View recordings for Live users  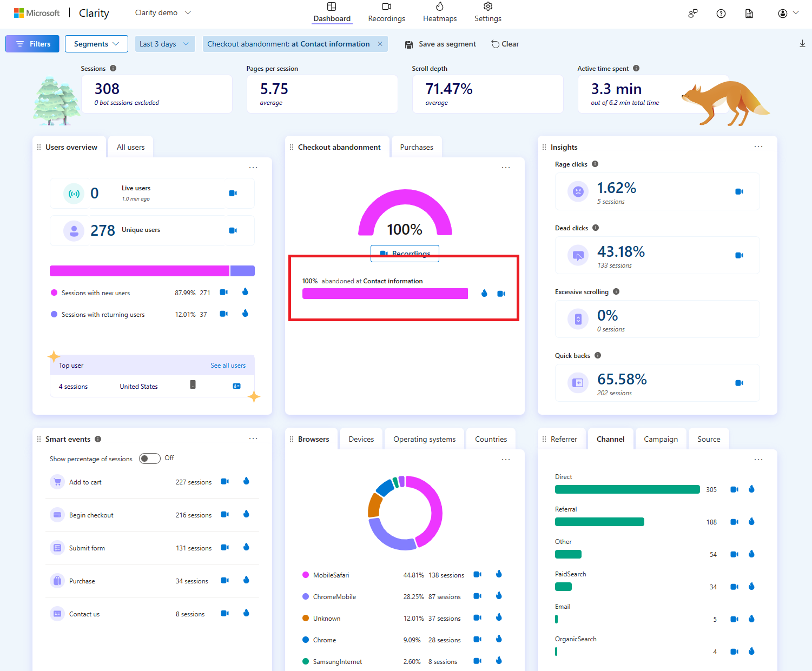coord(233,193)
